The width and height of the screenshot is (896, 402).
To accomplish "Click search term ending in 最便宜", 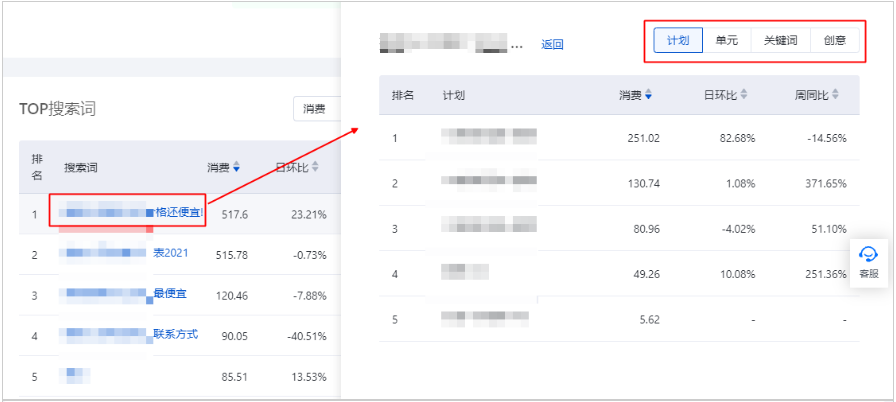I will 170,294.
